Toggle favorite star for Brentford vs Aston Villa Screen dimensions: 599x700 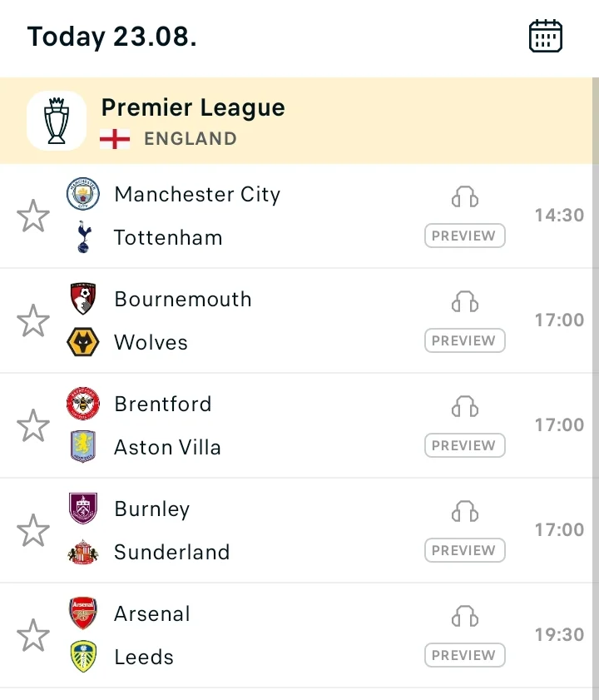pyautogui.click(x=33, y=425)
